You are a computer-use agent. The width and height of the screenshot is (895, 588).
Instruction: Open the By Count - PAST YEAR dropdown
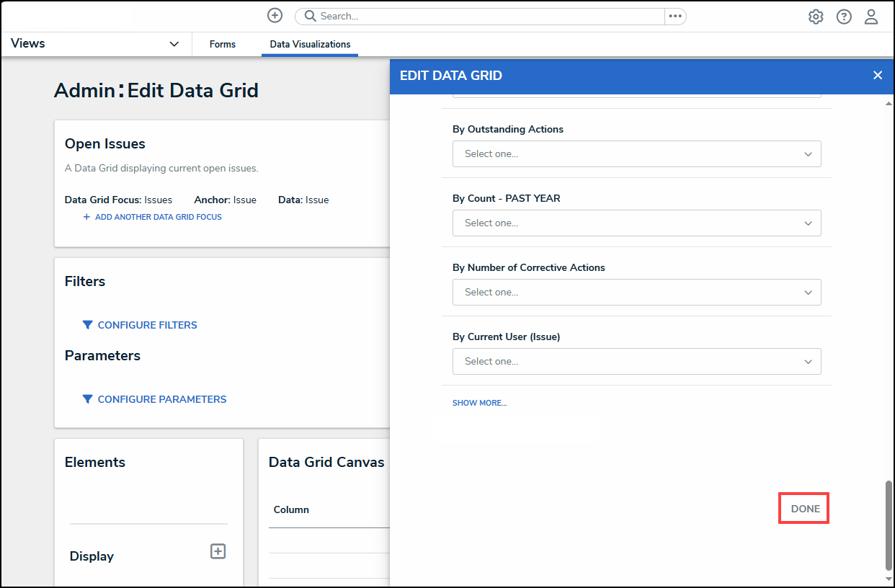coord(636,223)
